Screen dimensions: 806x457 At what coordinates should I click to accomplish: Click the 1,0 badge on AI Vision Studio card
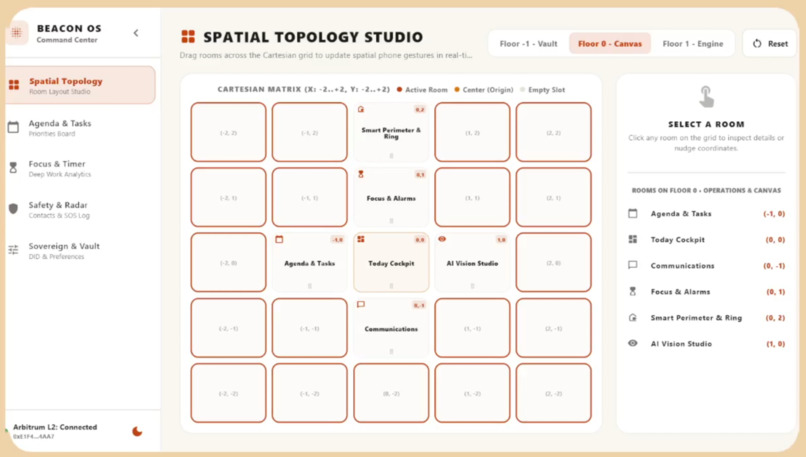tap(501, 240)
